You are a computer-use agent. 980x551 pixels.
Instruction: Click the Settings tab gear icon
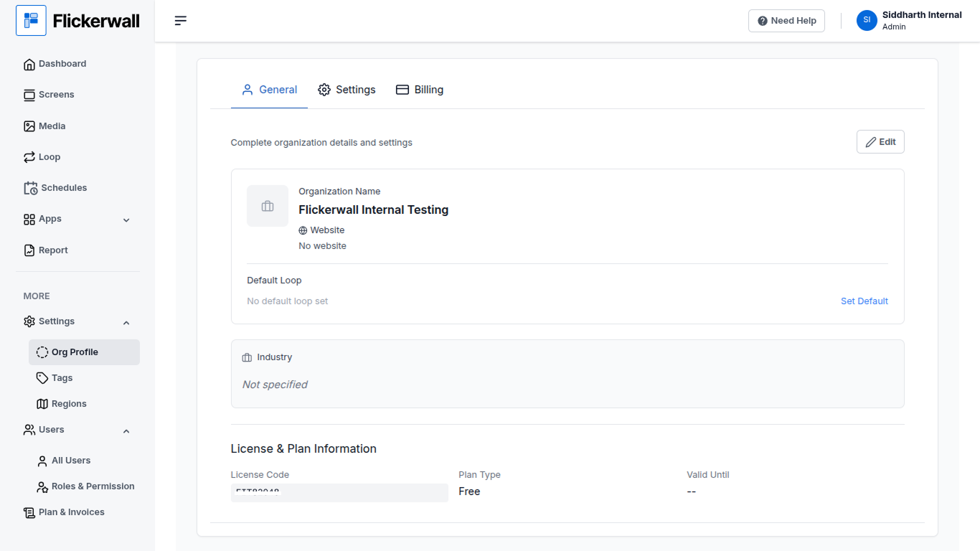pos(324,90)
